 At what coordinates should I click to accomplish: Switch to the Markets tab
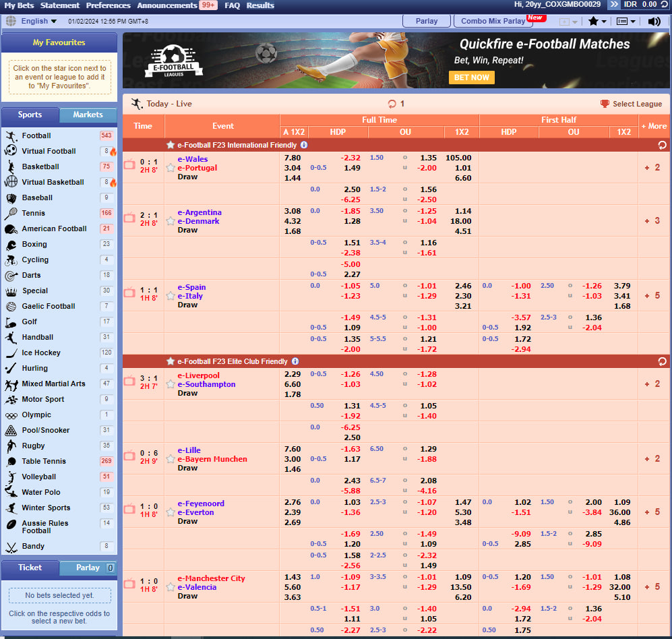88,115
